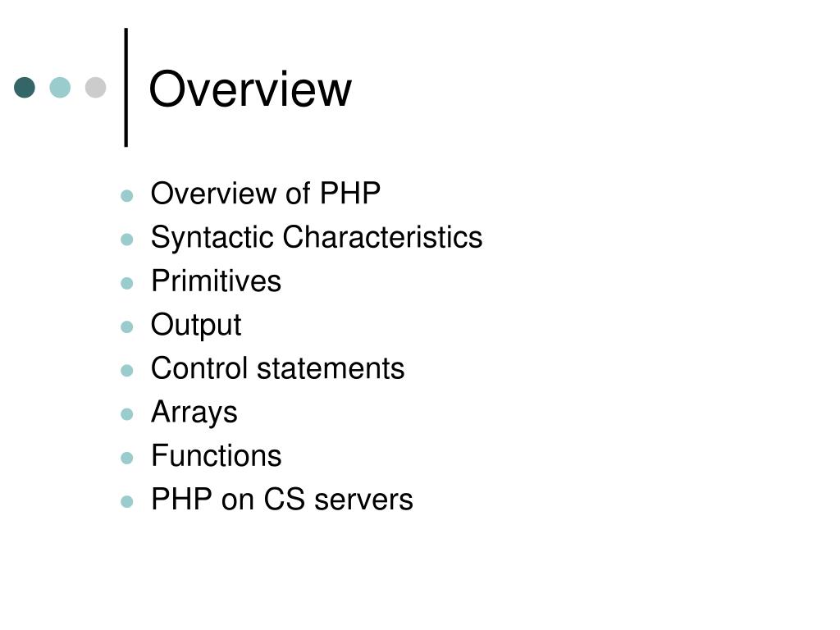Click the light teal middle circle
Screen dimensions: 840x630
click(60, 87)
